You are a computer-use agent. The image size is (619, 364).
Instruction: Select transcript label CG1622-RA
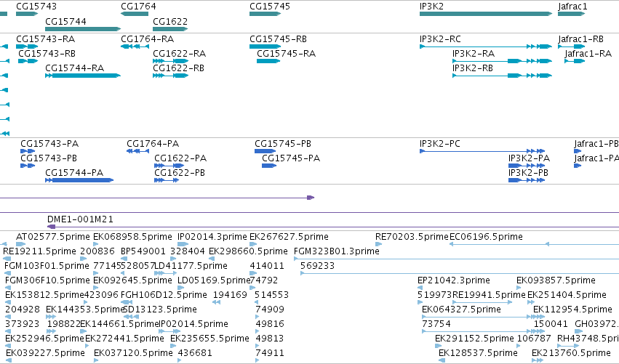[x=179, y=54]
